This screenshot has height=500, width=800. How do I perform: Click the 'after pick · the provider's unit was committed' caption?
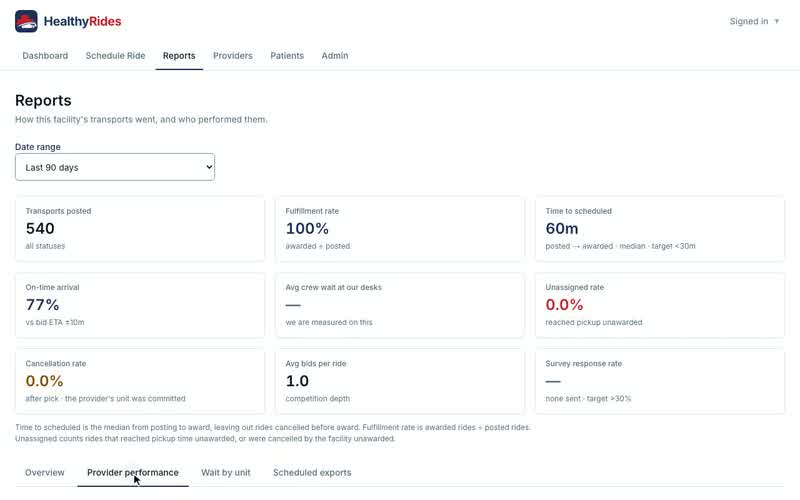coord(106,398)
